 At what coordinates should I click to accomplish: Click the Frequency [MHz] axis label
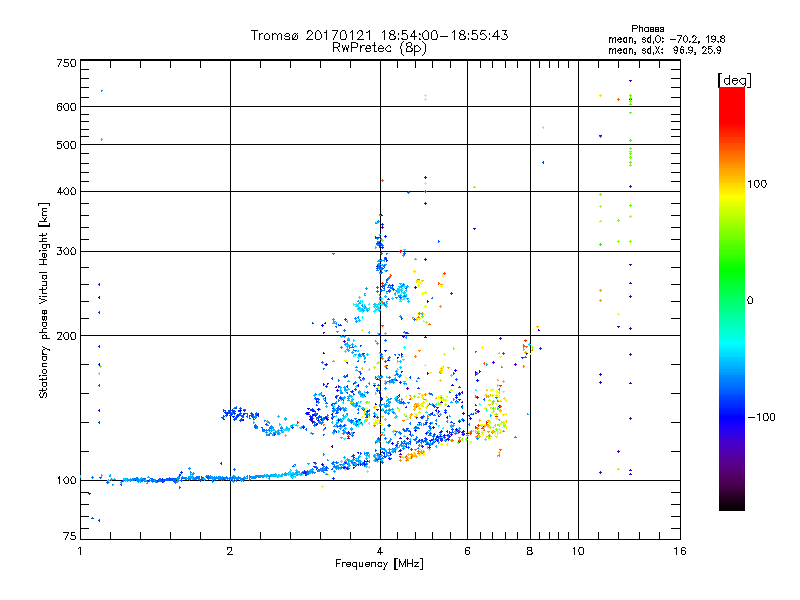click(379, 564)
